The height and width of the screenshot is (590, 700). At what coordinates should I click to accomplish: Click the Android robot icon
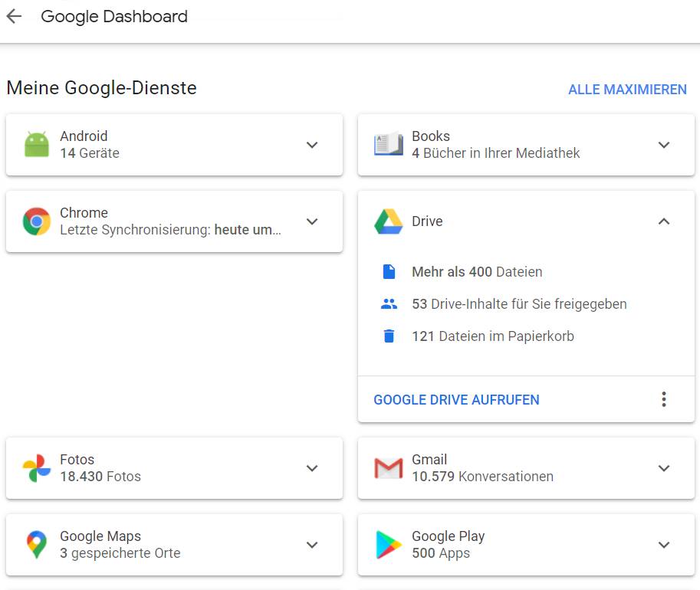pyautogui.click(x=36, y=145)
